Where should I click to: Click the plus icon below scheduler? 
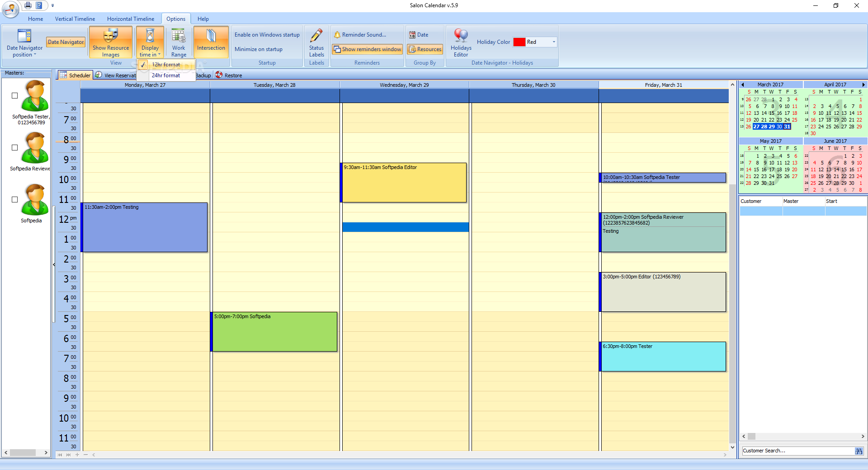[x=77, y=455]
